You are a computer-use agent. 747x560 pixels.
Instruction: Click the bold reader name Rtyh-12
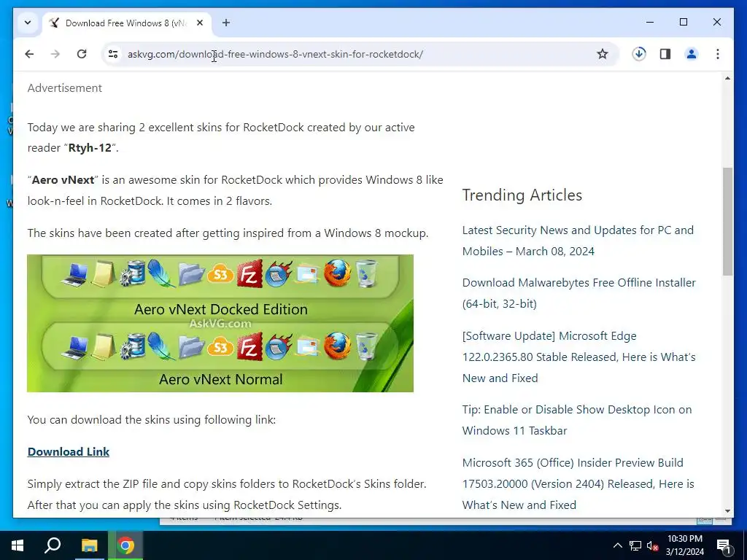point(90,147)
